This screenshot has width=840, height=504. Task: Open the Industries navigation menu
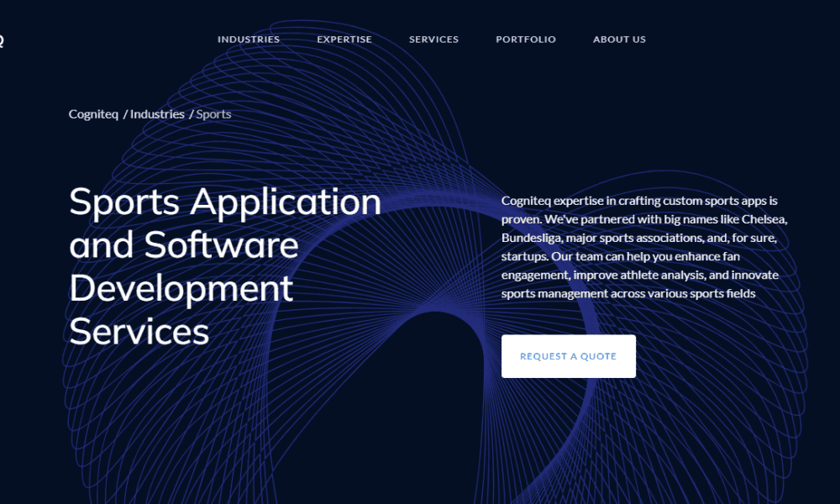[249, 39]
